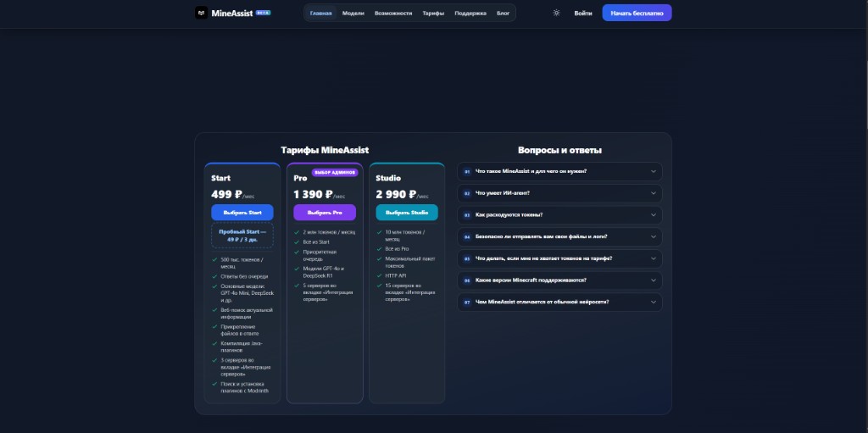Open the Тарифы nav item

click(x=433, y=13)
